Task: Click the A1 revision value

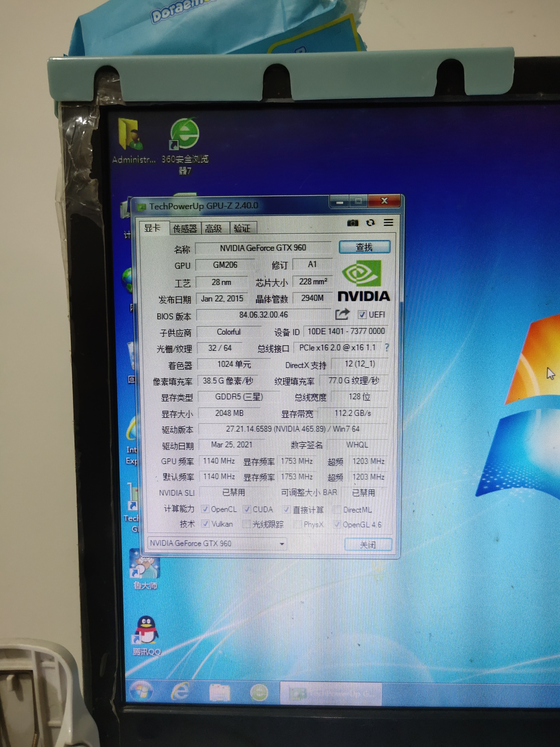Action: 312,264
